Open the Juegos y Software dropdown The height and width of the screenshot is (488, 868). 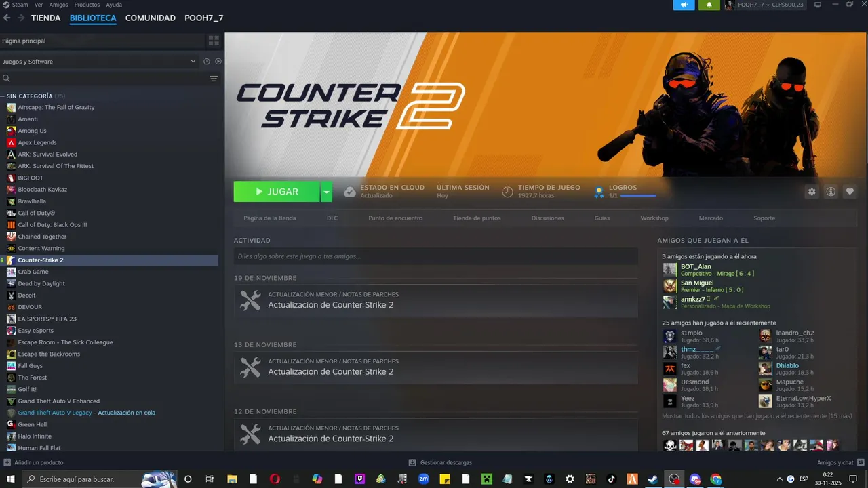[99, 62]
